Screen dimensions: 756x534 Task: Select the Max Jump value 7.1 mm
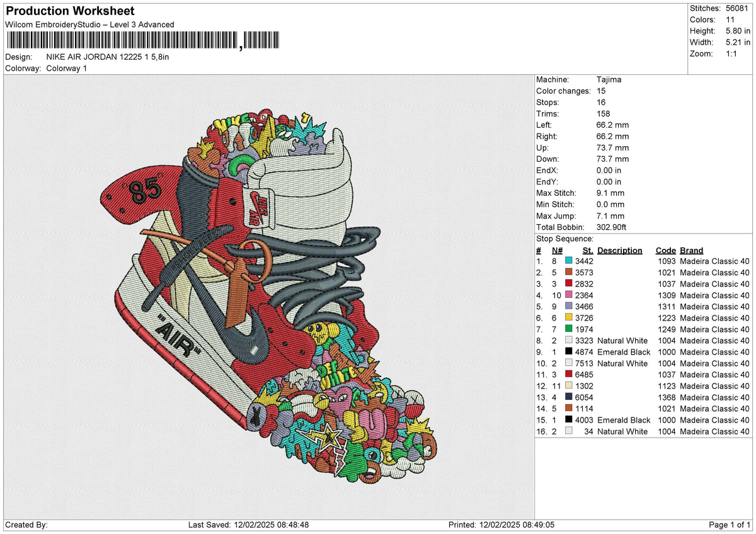[610, 215]
